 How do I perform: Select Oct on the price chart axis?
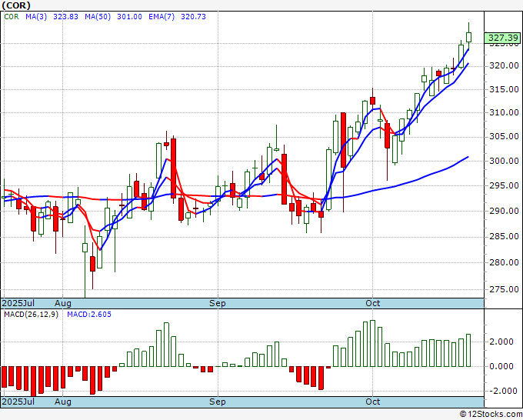(x=372, y=303)
